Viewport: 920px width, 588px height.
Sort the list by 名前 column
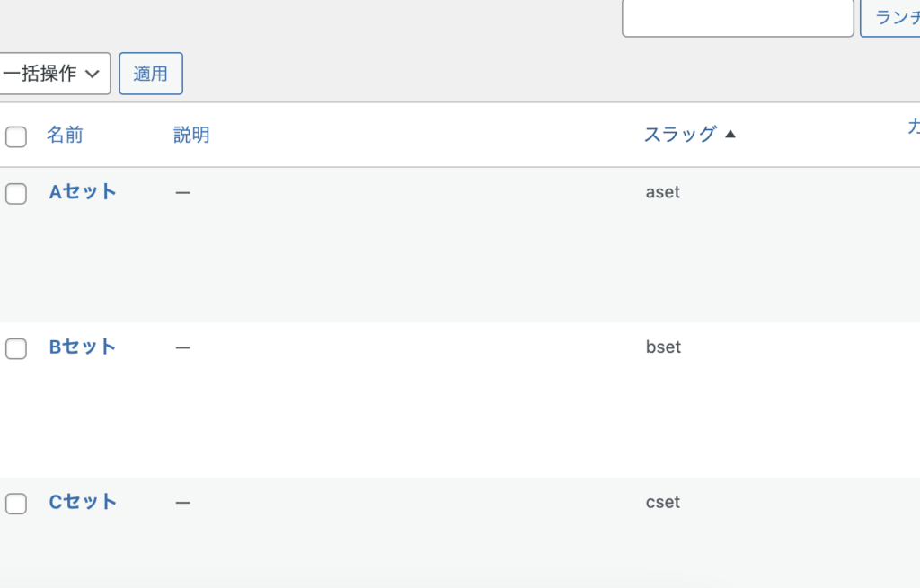(x=65, y=135)
